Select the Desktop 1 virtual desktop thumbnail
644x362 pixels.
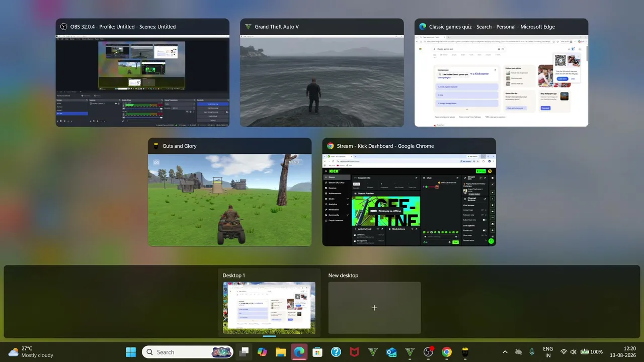point(269,307)
